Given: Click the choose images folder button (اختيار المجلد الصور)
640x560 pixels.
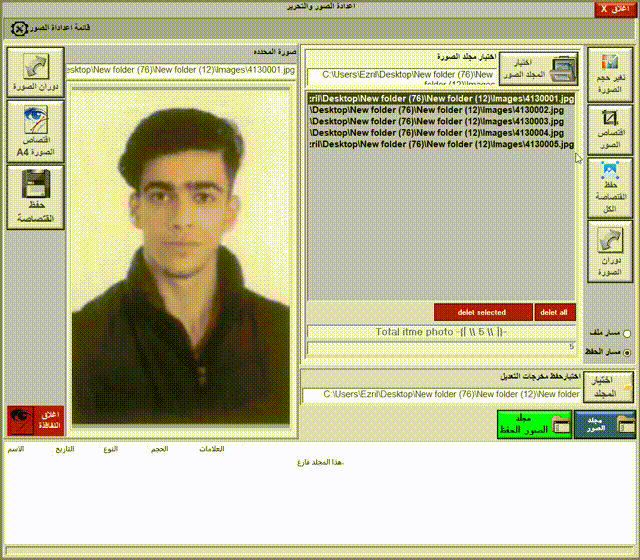Looking at the screenshot, I should pyautogui.click(x=538, y=70).
